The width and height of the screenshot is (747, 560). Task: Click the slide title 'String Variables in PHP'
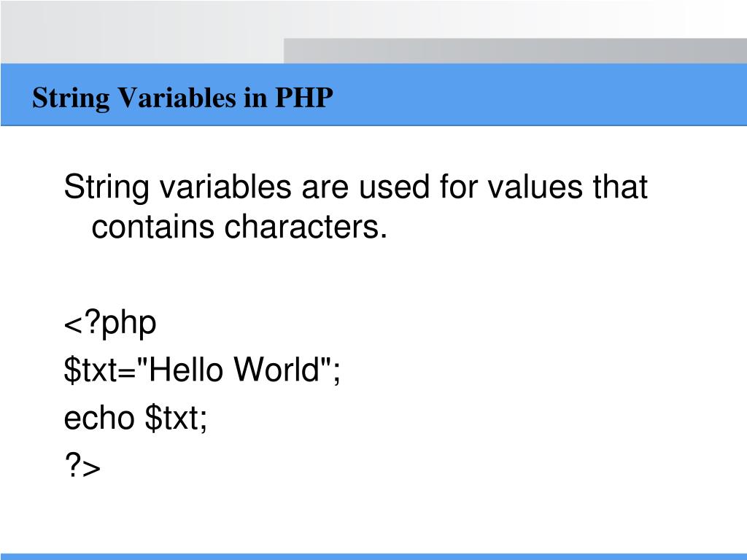182,98
